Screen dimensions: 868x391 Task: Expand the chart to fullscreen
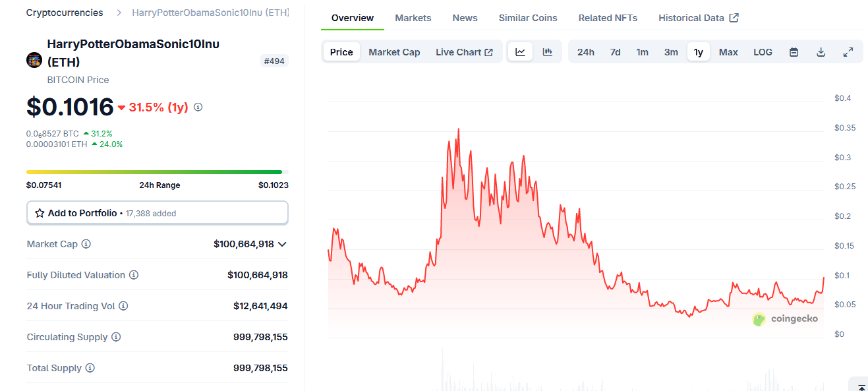tap(848, 52)
